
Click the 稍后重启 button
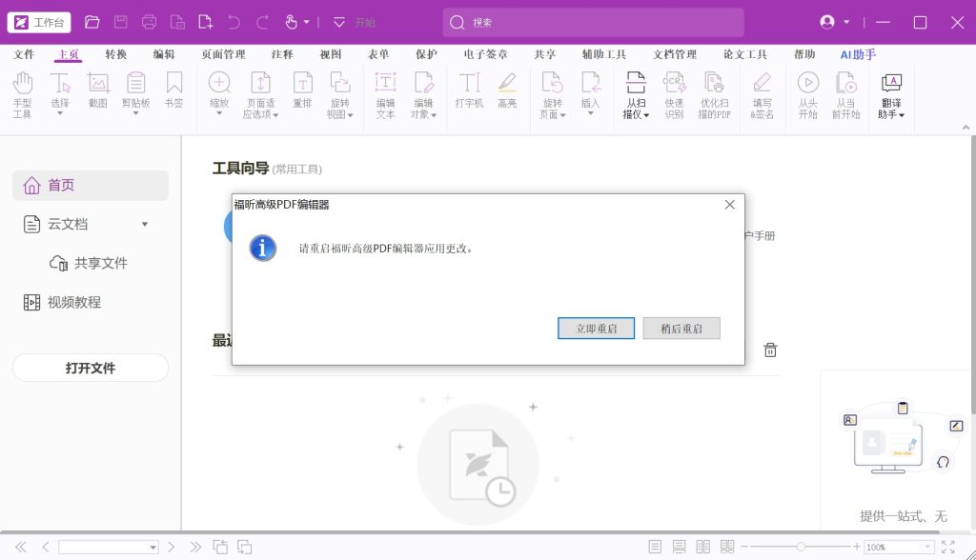[681, 329]
